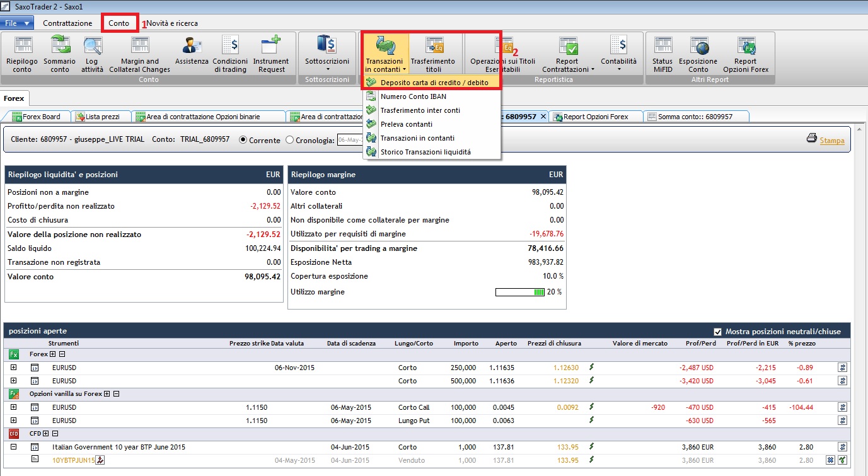Click the Cronologia date field
868x476 pixels.
[350, 140]
